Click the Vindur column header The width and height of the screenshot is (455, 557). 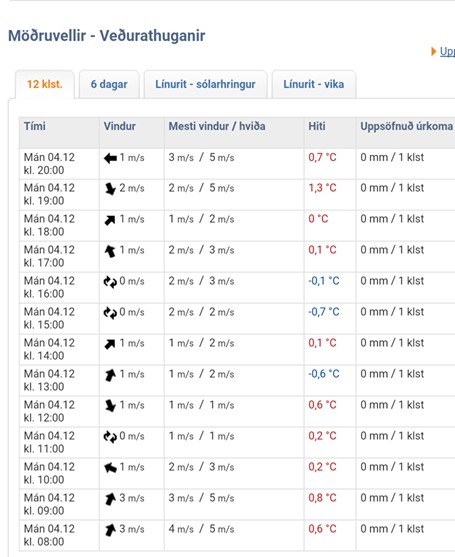tap(119, 126)
